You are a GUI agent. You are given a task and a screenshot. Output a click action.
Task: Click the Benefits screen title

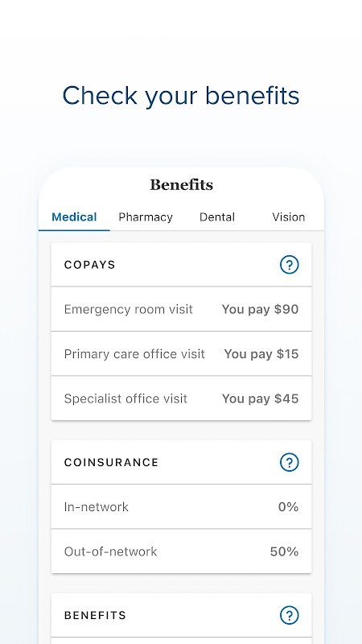tap(182, 185)
